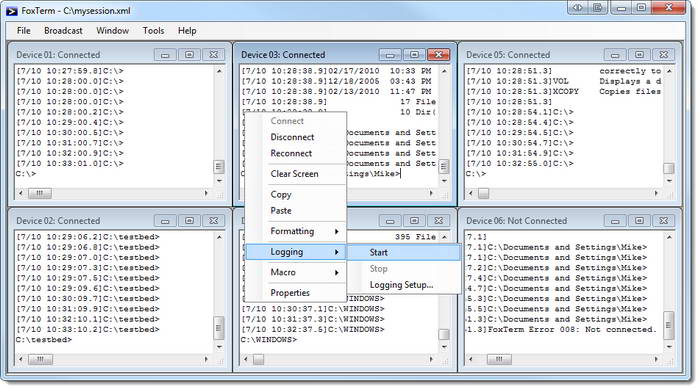Close the Device 05 window
Screen dimensions: 700x390
pos(663,55)
